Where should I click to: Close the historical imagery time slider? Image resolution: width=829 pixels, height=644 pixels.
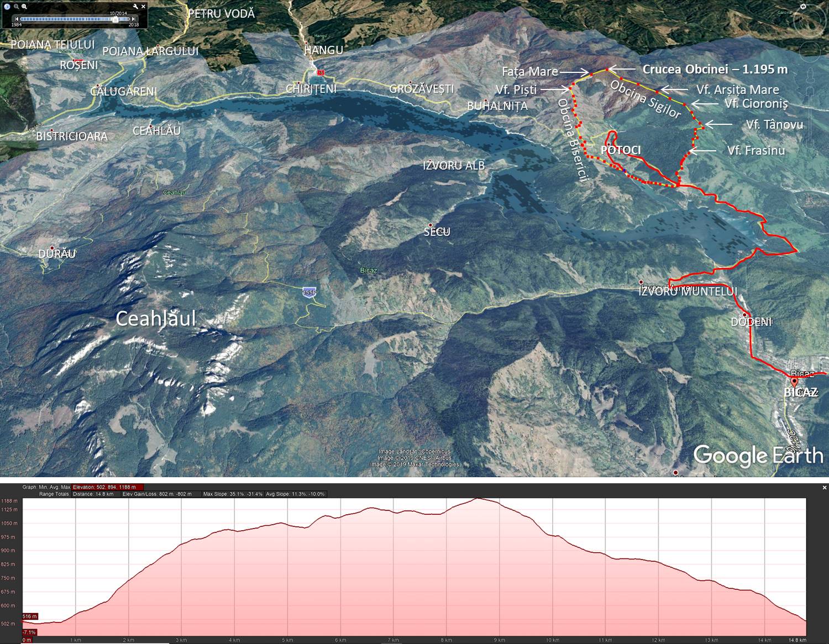[144, 7]
